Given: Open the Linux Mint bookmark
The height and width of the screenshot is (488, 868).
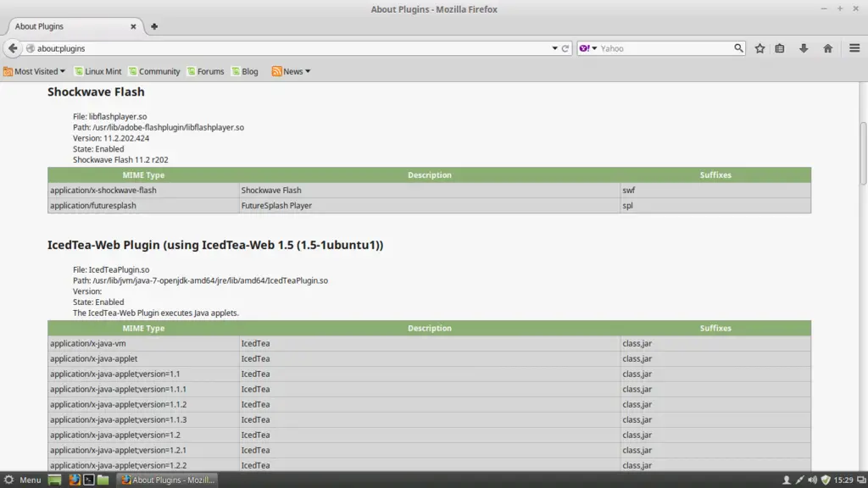Looking at the screenshot, I should coord(98,71).
